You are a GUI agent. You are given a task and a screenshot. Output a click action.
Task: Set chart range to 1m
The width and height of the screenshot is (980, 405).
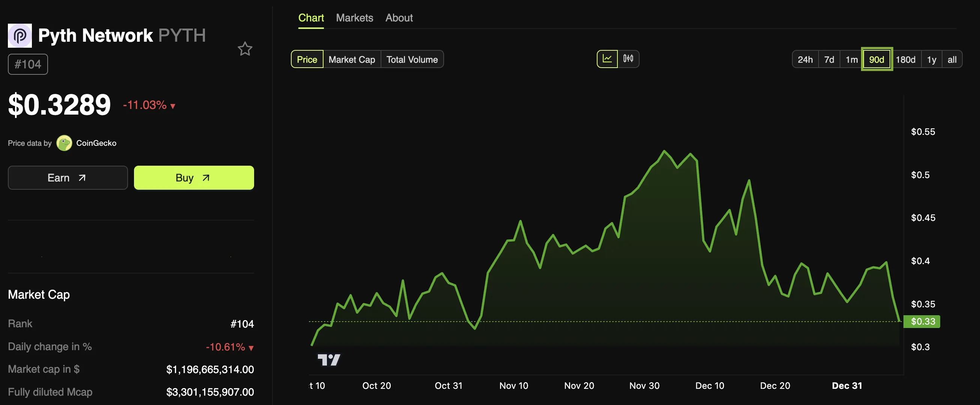click(851, 59)
